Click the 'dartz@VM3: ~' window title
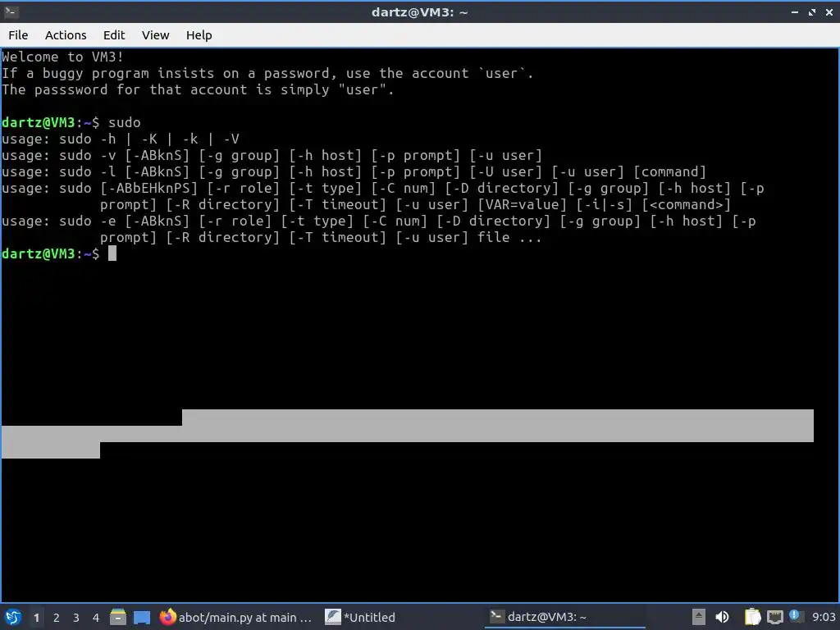840x630 pixels. tap(419, 11)
